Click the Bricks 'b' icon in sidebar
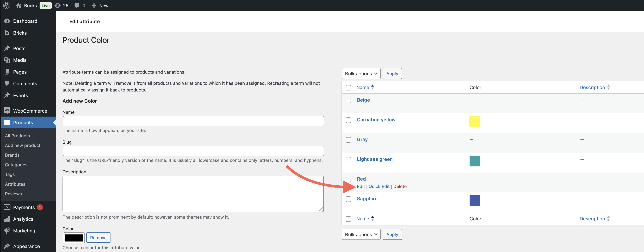This screenshot has height=252, width=644. pyautogui.click(x=7, y=33)
